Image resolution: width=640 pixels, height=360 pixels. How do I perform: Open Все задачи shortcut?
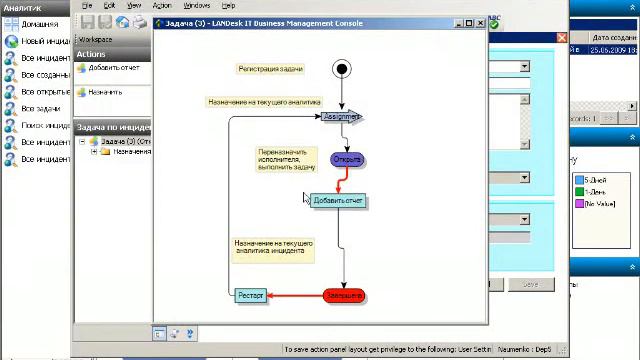33,109
